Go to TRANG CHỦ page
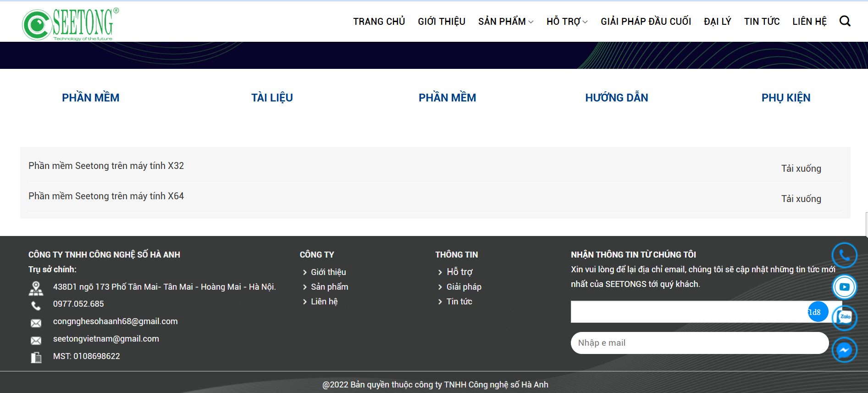868x393 pixels. coord(379,22)
